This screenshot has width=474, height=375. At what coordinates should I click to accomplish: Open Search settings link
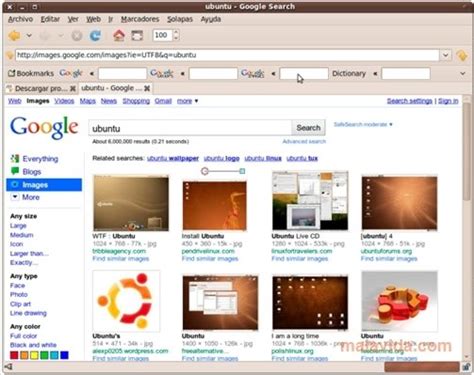tap(409, 101)
